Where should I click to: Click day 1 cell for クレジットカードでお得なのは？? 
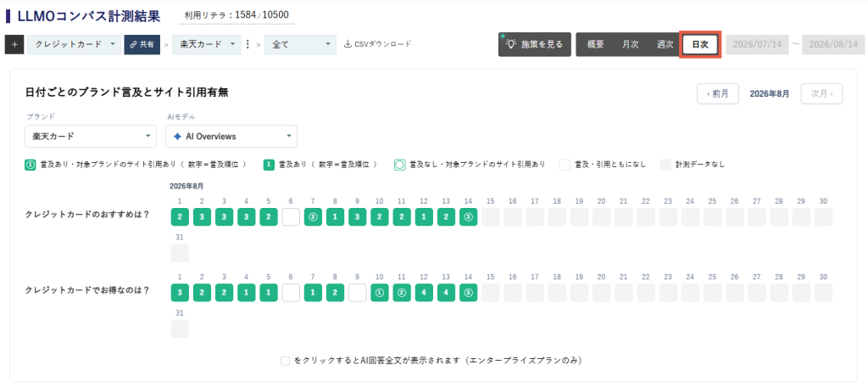(x=180, y=292)
